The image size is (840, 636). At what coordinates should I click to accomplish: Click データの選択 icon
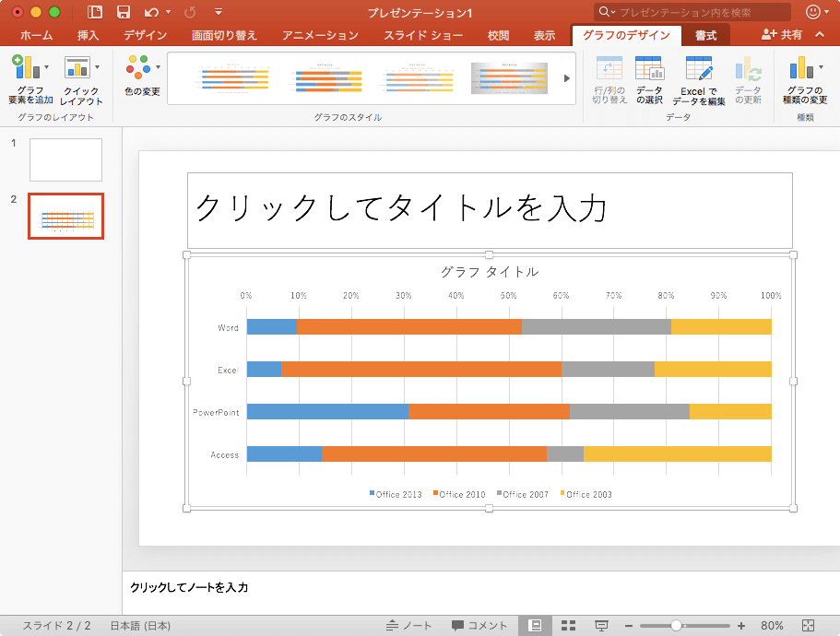649,79
